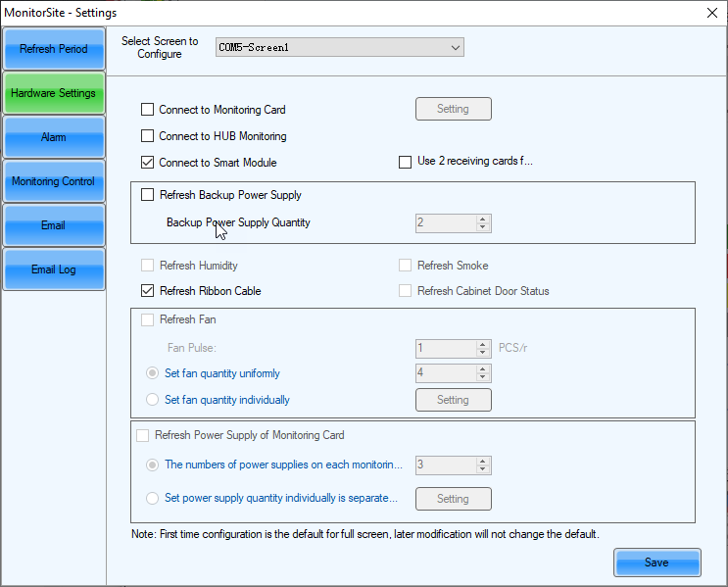Click the note about first time configuration
This screenshot has width=728, height=587.
[365, 534]
